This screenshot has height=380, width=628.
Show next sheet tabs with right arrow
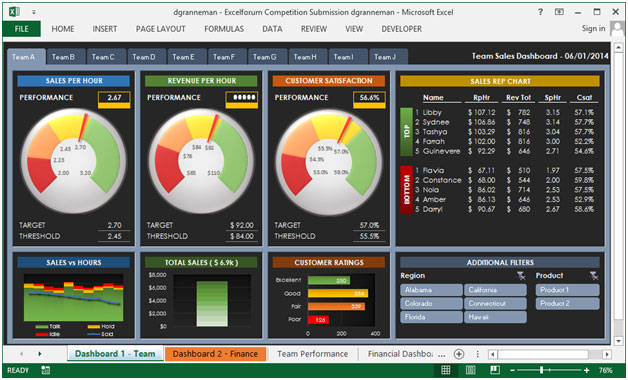[x=40, y=354]
